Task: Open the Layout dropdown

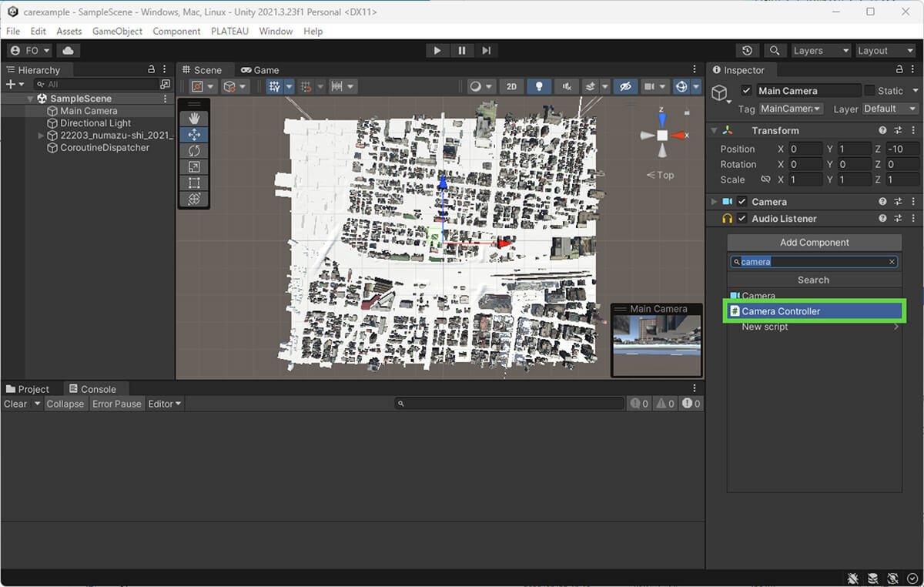Action: point(885,51)
